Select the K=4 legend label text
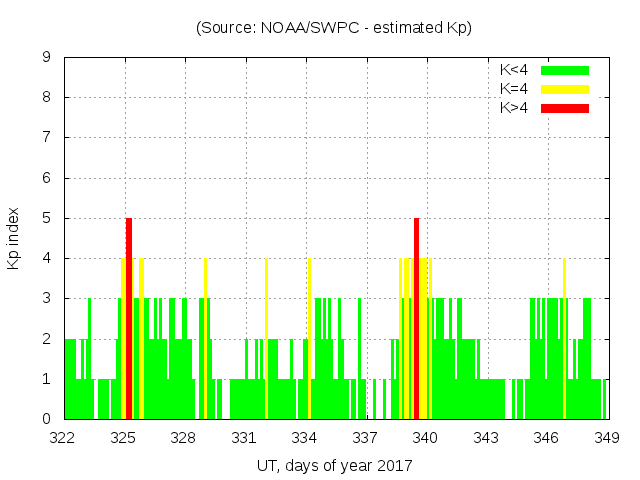The image size is (640, 480). [514, 88]
